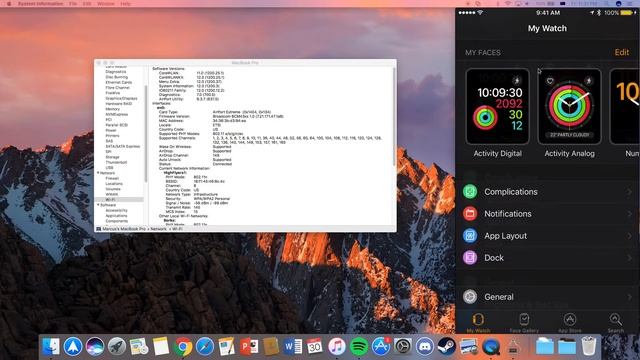Open the Window menu

(x=106, y=4)
